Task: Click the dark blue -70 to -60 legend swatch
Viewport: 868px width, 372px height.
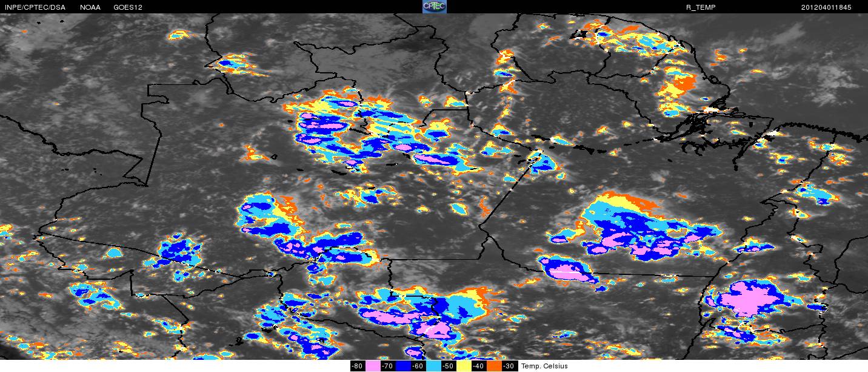Action: [x=403, y=366]
